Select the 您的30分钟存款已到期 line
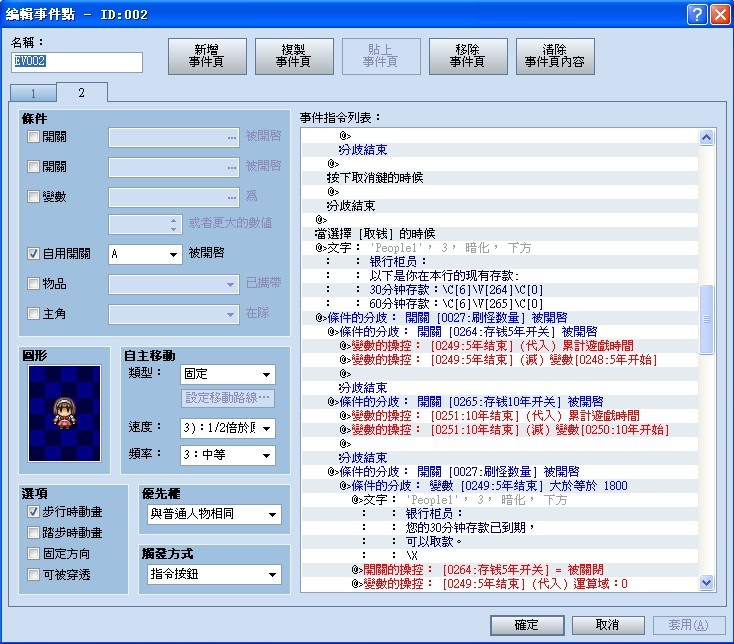The width and height of the screenshot is (734, 644). point(500,528)
